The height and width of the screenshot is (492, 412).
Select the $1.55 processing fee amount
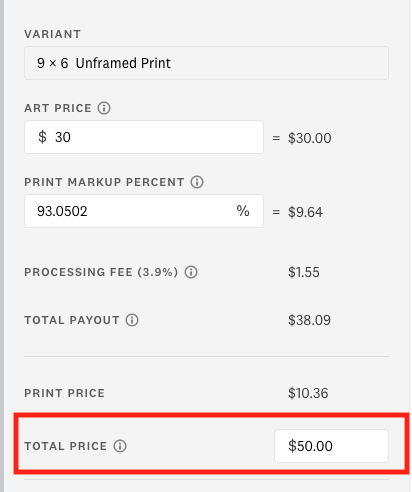(304, 272)
